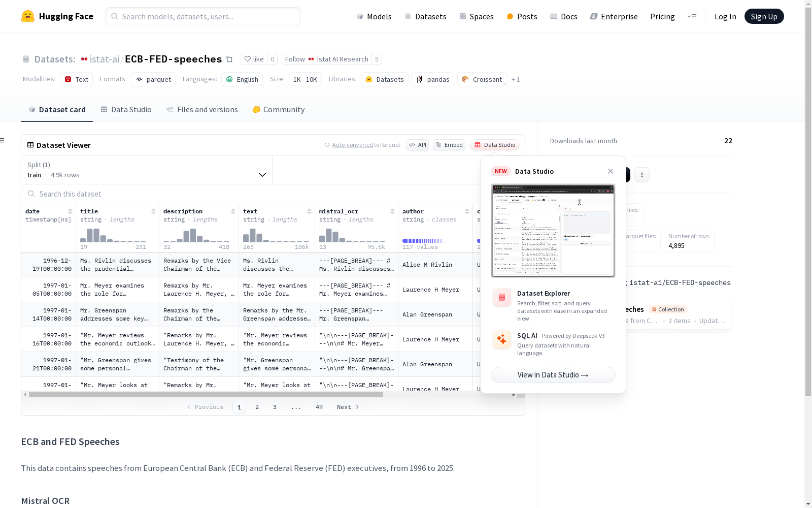Open the Files and versions tab

pyautogui.click(x=202, y=110)
